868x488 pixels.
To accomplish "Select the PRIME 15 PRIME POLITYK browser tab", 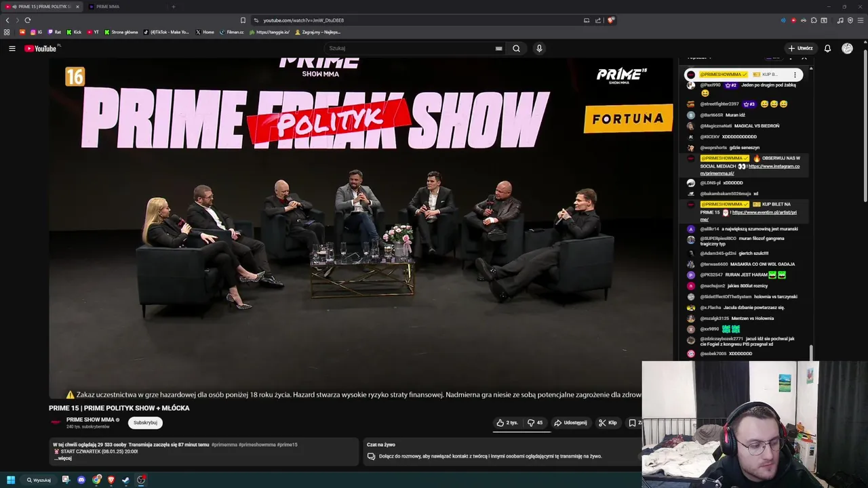I will click(41, 7).
